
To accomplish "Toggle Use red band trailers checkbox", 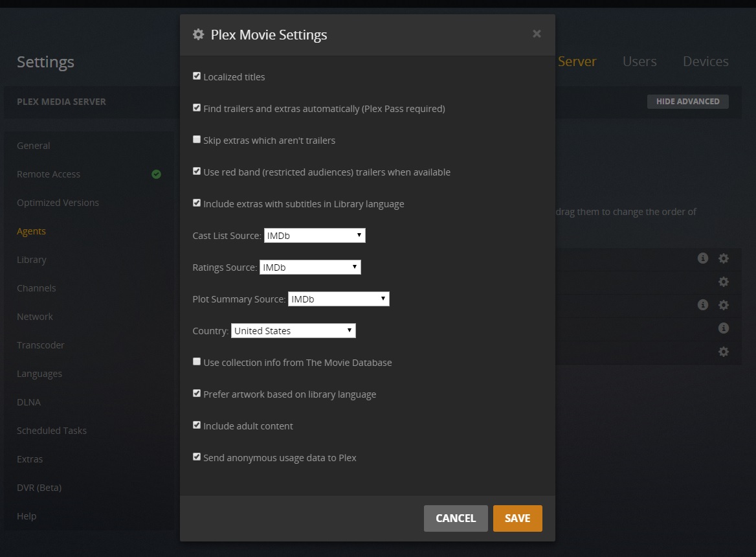I will tap(197, 171).
